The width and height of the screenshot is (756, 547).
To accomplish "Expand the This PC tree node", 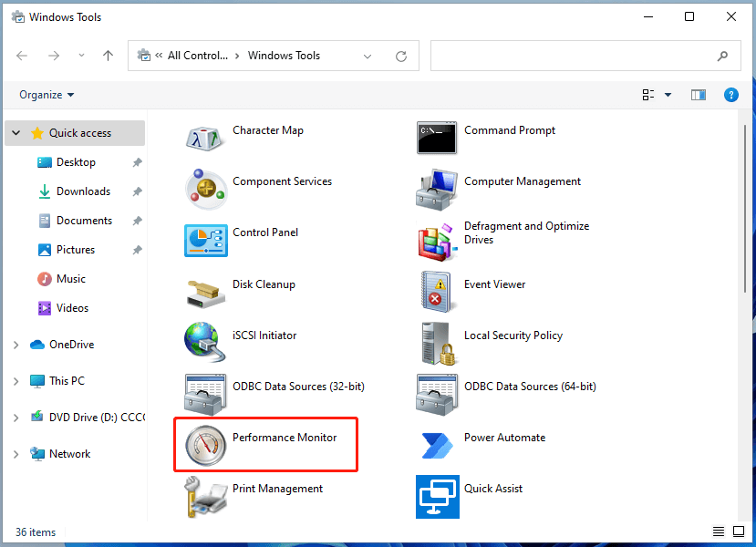I will pos(16,381).
